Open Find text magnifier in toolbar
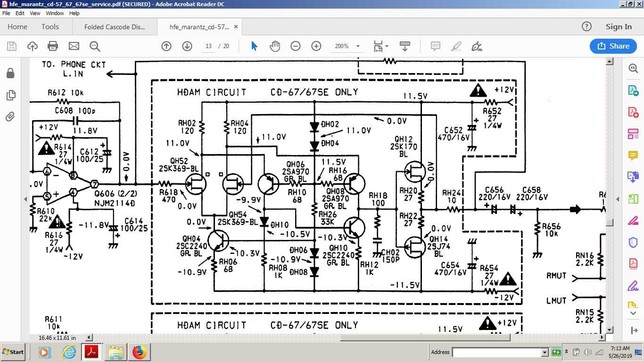644x362 pixels. [95, 46]
